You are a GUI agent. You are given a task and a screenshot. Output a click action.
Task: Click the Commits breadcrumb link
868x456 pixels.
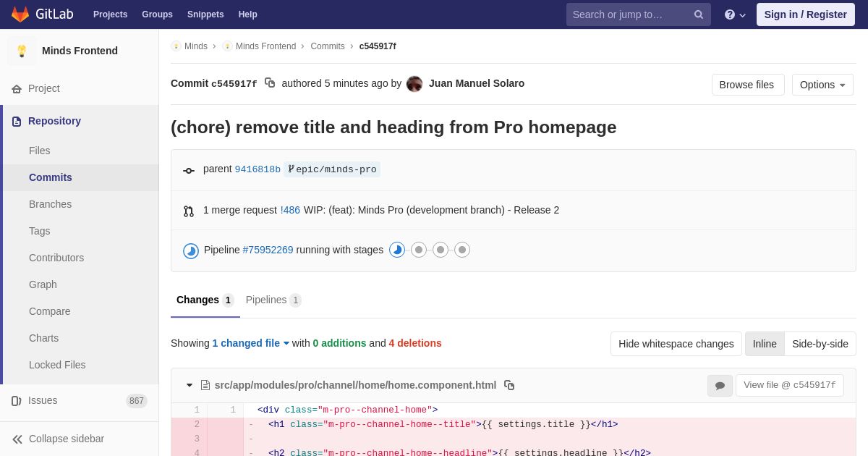click(x=328, y=46)
